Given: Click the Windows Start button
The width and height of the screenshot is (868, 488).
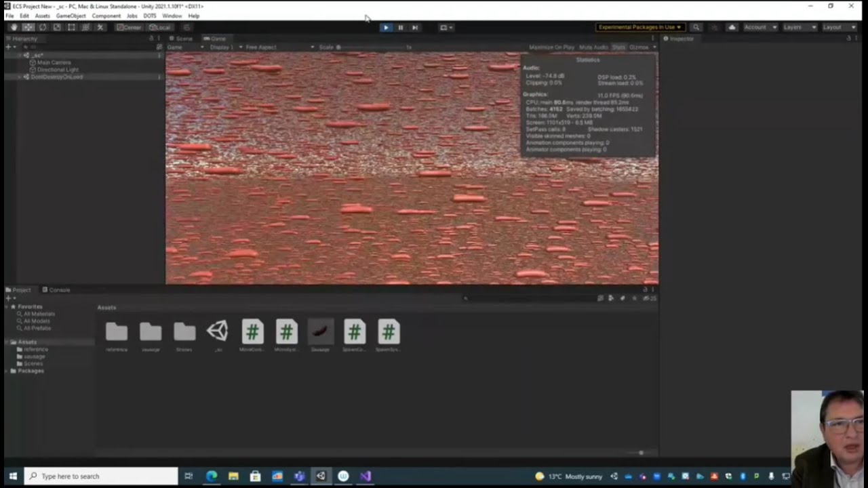Looking at the screenshot, I should pyautogui.click(x=12, y=476).
